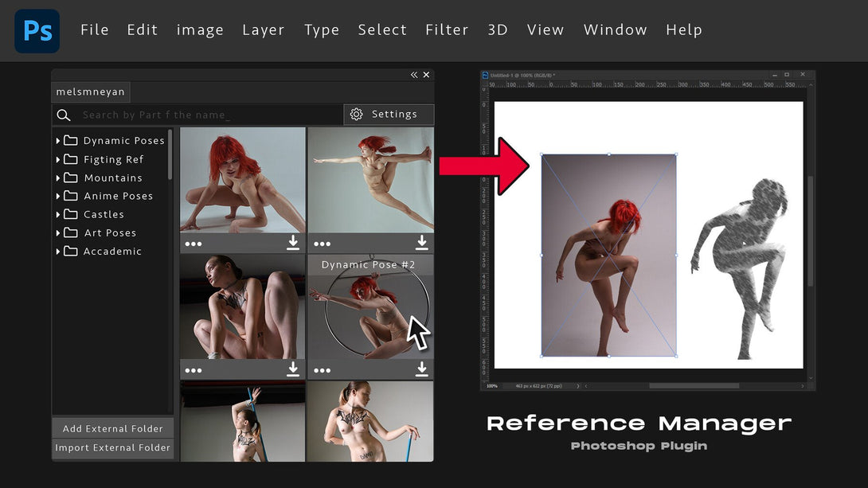Select the "Castles" folder name
The height and width of the screenshot is (488, 868).
coord(104,214)
